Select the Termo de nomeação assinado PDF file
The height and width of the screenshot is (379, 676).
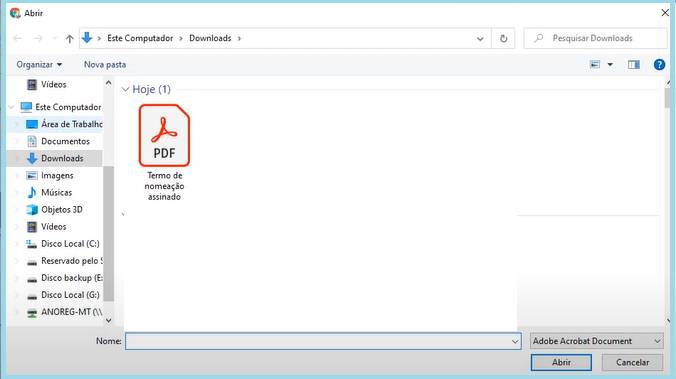point(164,153)
